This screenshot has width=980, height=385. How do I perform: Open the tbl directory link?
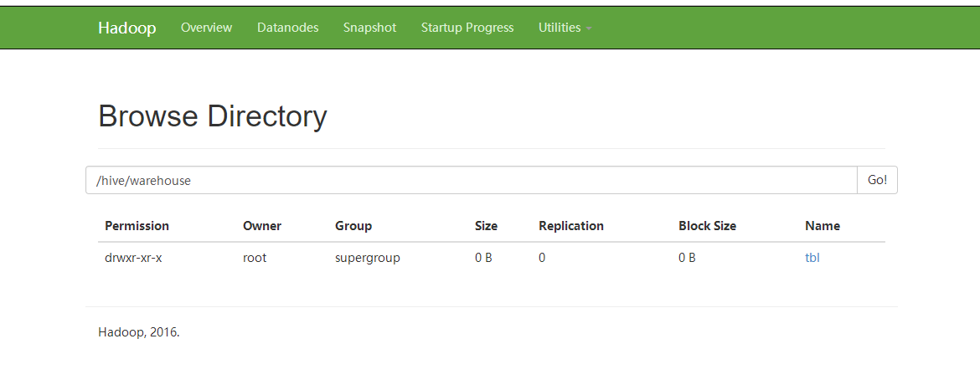(812, 258)
